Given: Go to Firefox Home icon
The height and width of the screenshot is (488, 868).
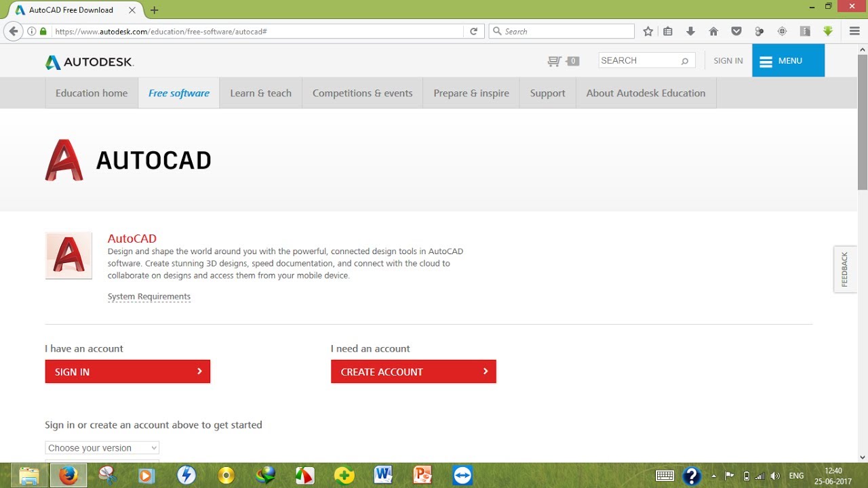Looking at the screenshot, I should click(713, 31).
